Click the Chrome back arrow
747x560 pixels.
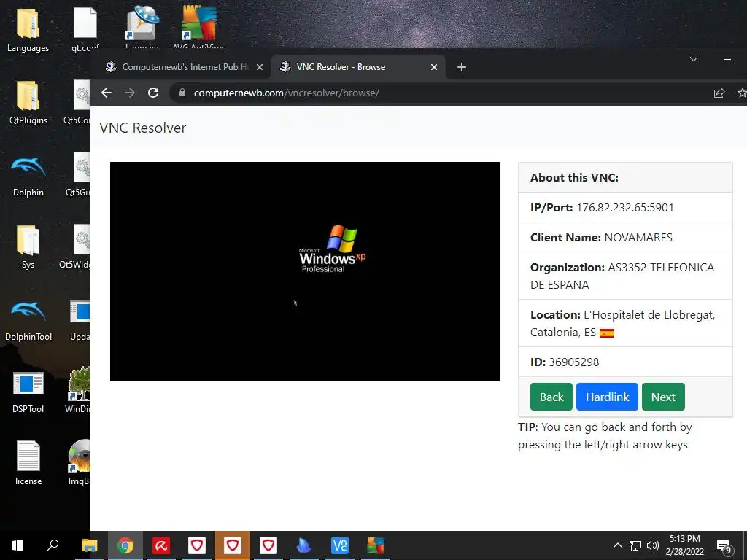107,93
